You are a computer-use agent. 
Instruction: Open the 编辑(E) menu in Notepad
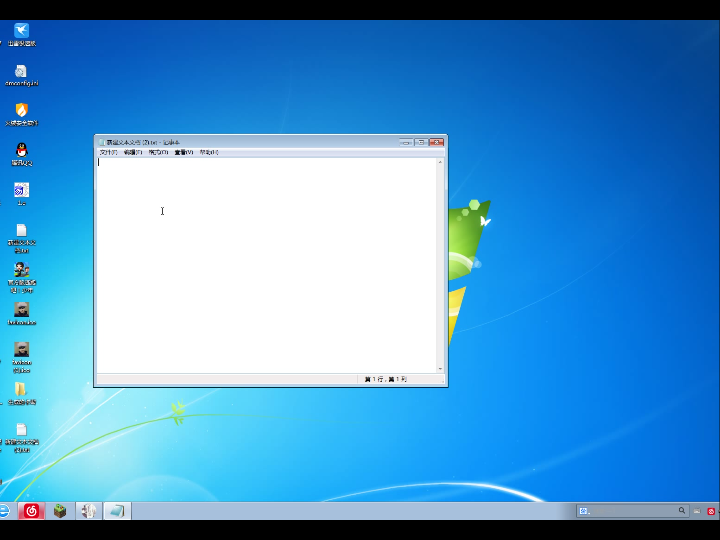[133, 152]
